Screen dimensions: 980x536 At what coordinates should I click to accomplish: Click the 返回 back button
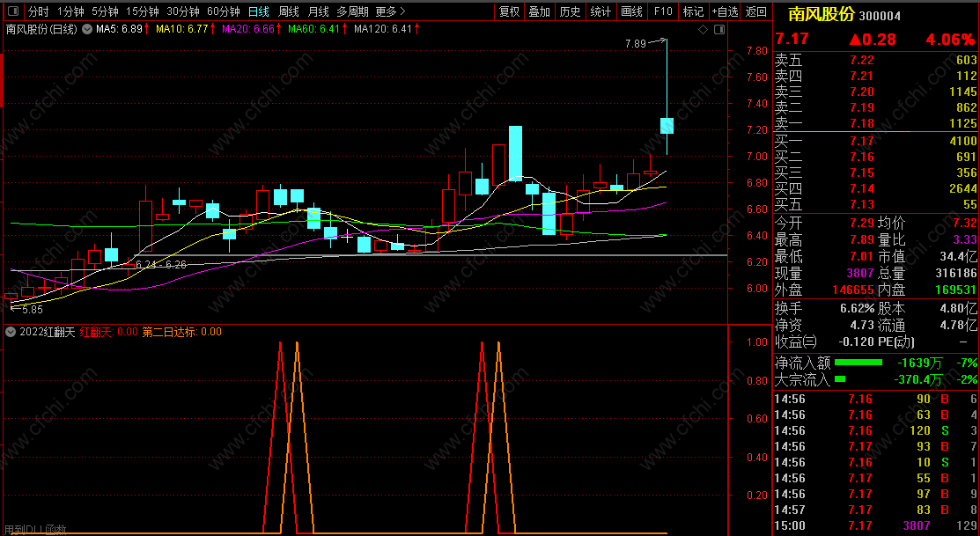(755, 11)
